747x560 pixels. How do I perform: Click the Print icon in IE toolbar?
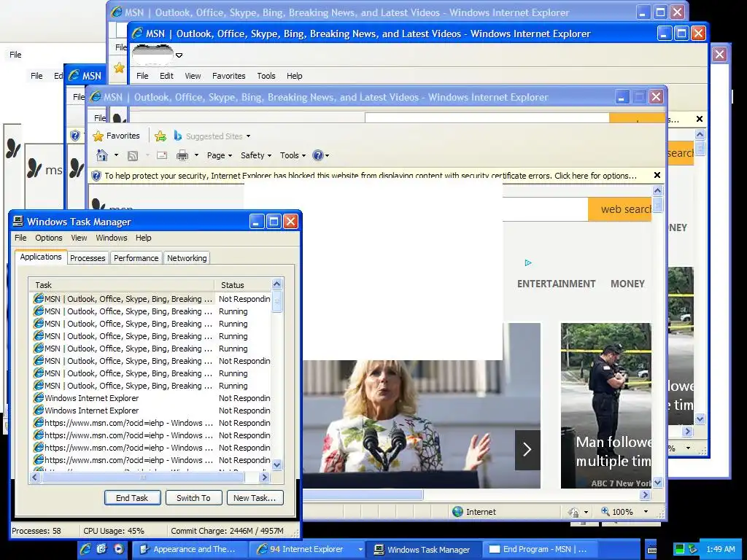(x=182, y=155)
